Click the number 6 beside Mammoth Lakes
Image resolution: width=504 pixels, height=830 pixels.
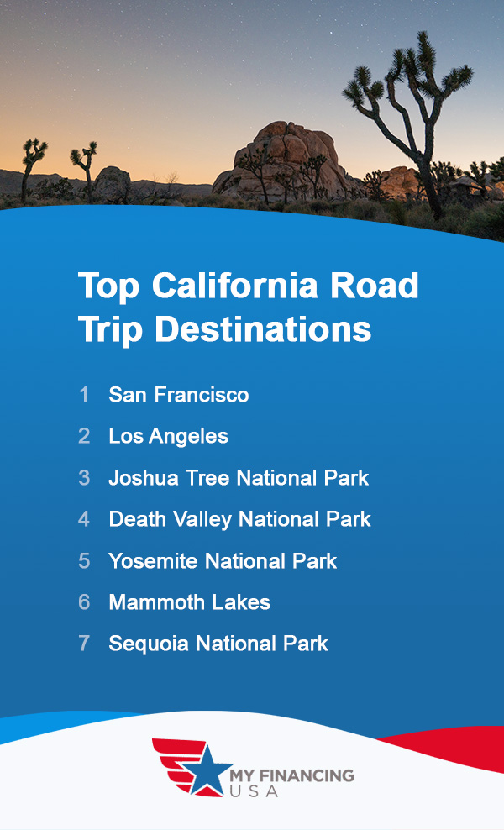(84, 602)
